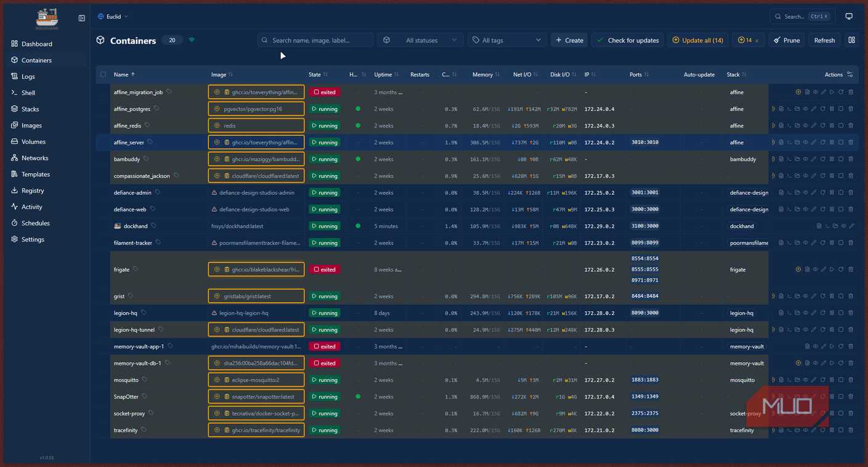Start the affine_migration_job container
The image size is (868, 467).
[832, 92]
